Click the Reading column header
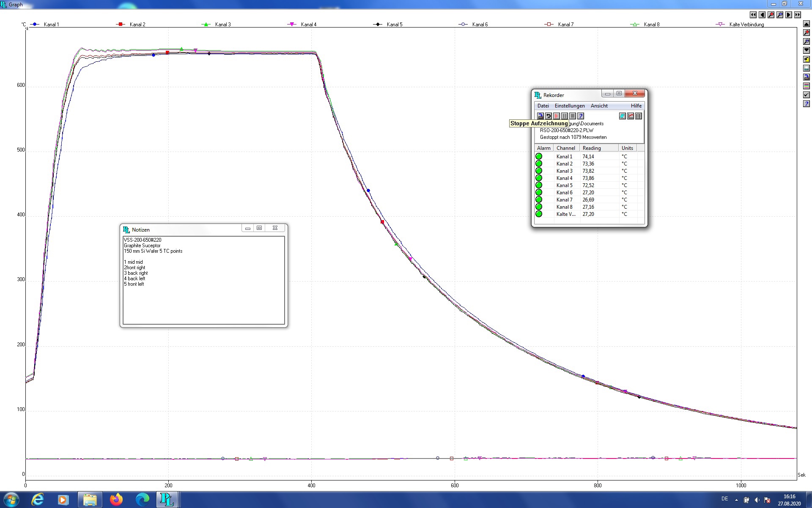Screen dimensions: 812x508 [x=591, y=148]
